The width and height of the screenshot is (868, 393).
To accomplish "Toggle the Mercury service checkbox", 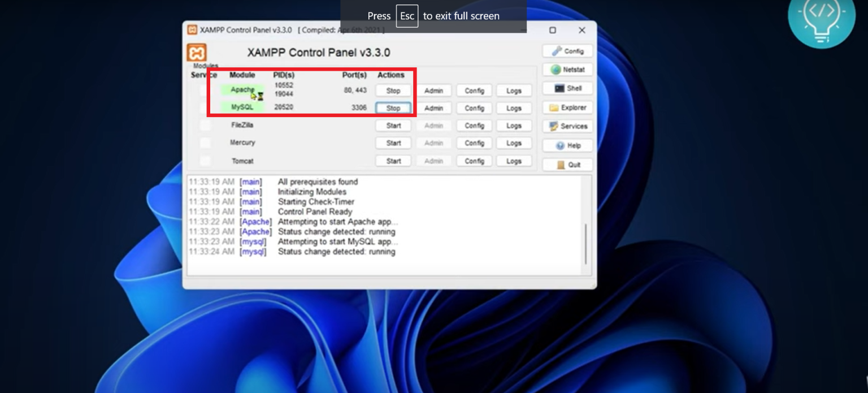I will click(205, 143).
